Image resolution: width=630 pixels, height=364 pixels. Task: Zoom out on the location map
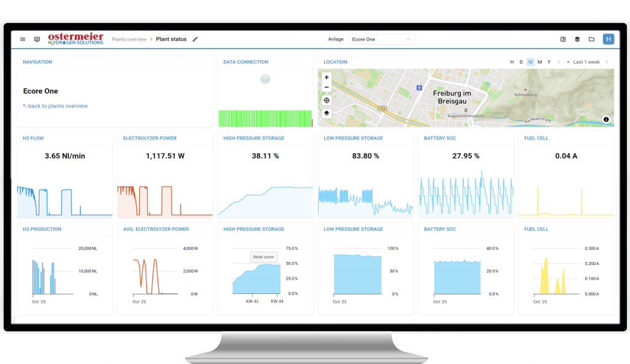pos(326,87)
